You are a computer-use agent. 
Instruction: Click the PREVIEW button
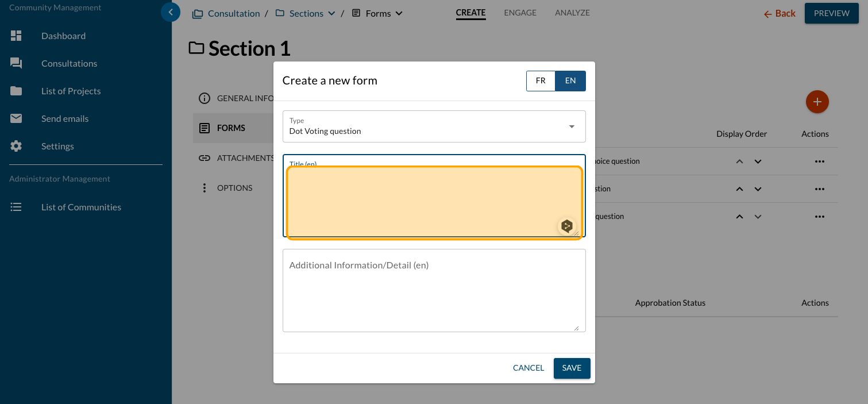pos(831,13)
